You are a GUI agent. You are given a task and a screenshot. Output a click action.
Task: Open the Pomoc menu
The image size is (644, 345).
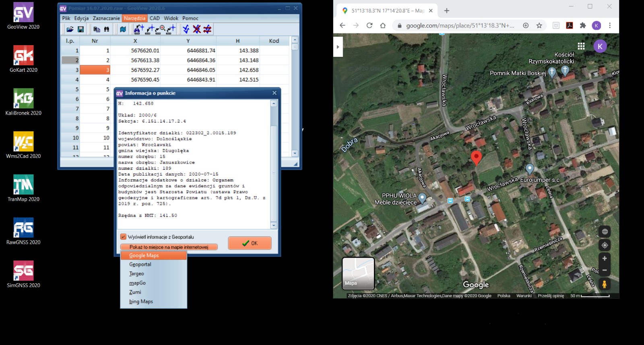pos(190,18)
